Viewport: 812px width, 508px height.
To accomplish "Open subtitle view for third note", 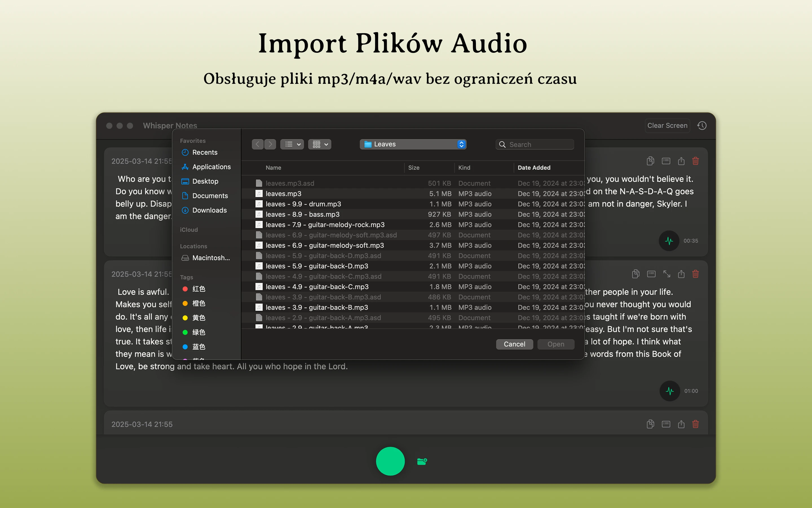I will coord(666,424).
